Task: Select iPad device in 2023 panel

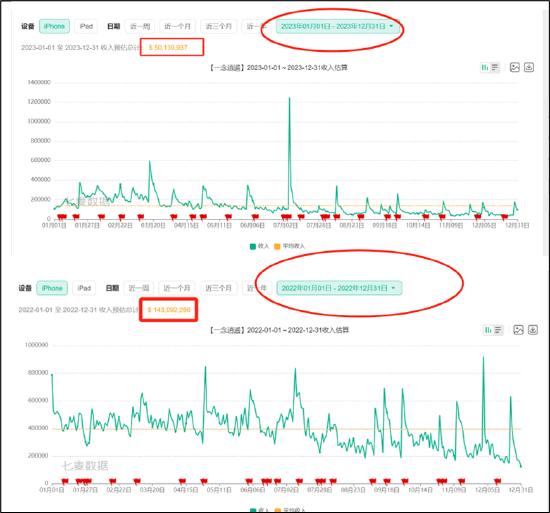Action: [86, 26]
